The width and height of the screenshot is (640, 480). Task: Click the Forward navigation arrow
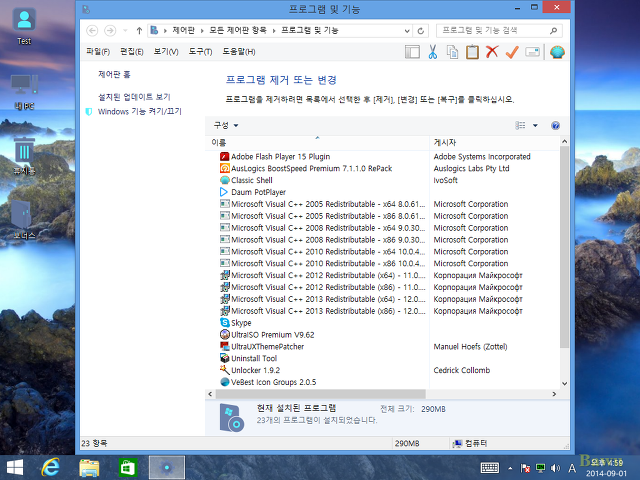[110, 31]
